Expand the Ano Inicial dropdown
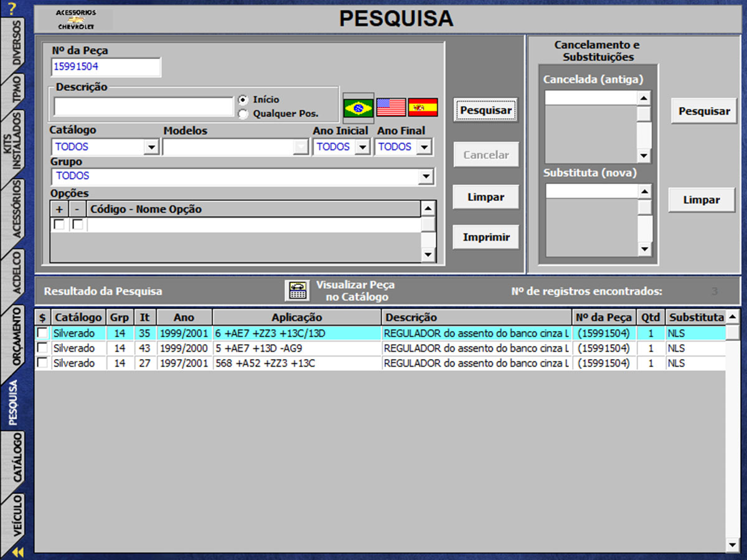 pos(362,147)
